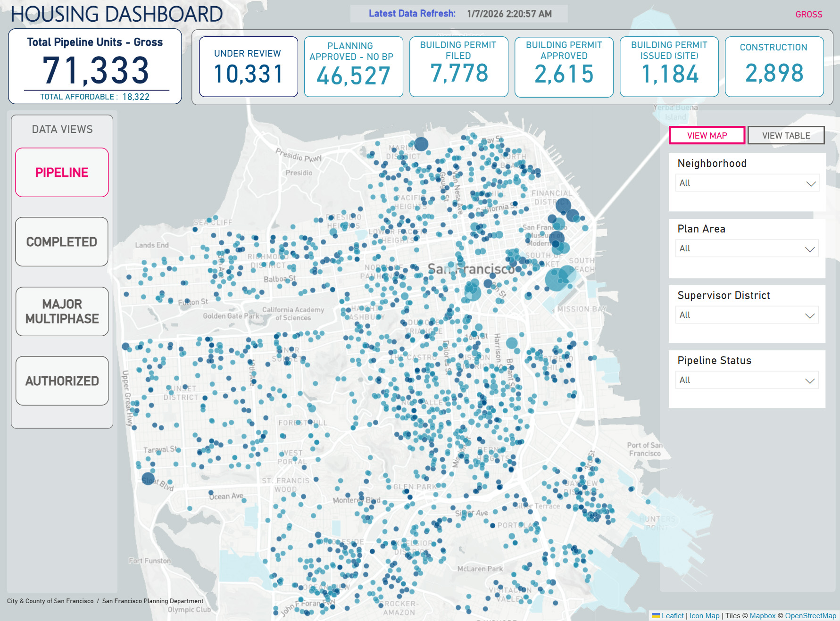Open the Plan Area dropdown

(747, 248)
